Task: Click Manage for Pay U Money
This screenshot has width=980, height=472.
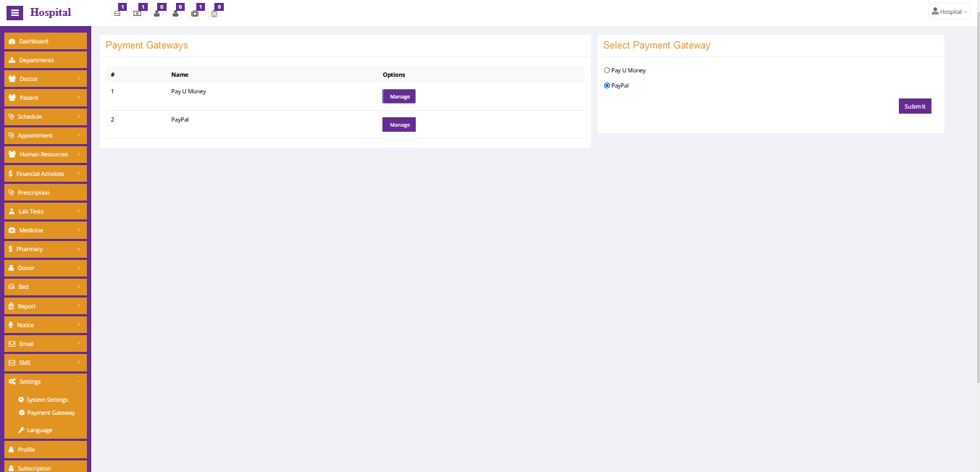Action: click(399, 96)
